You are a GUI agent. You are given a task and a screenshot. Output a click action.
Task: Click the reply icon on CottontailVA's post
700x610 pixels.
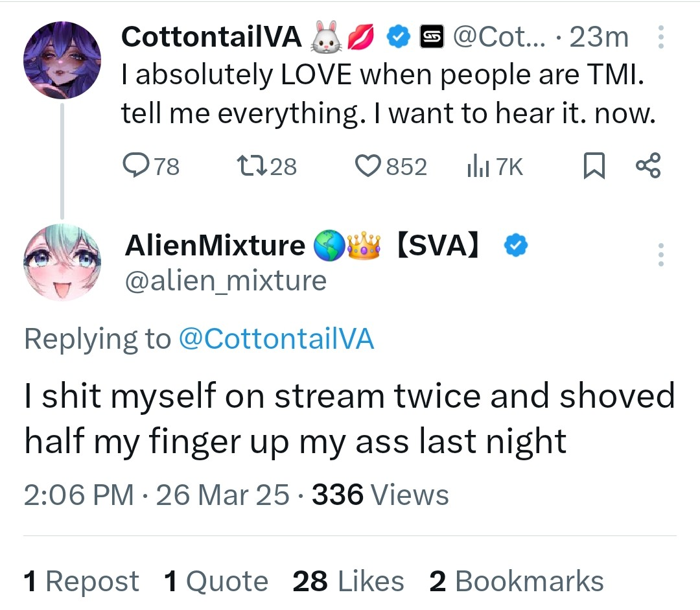tap(136, 167)
